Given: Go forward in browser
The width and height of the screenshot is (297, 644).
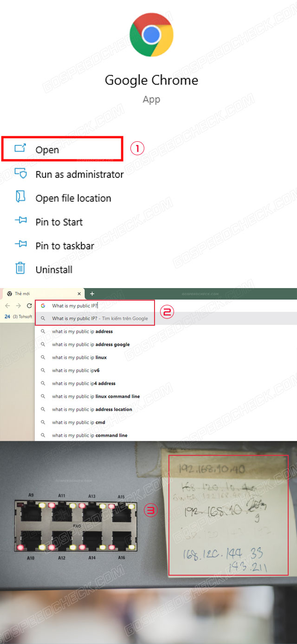Looking at the screenshot, I should [x=18, y=306].
